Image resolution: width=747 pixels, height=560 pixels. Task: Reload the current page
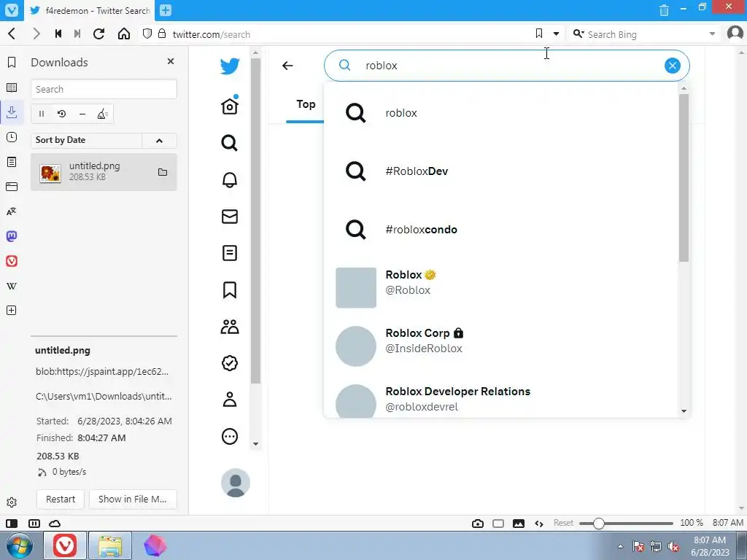coord(99,34)
